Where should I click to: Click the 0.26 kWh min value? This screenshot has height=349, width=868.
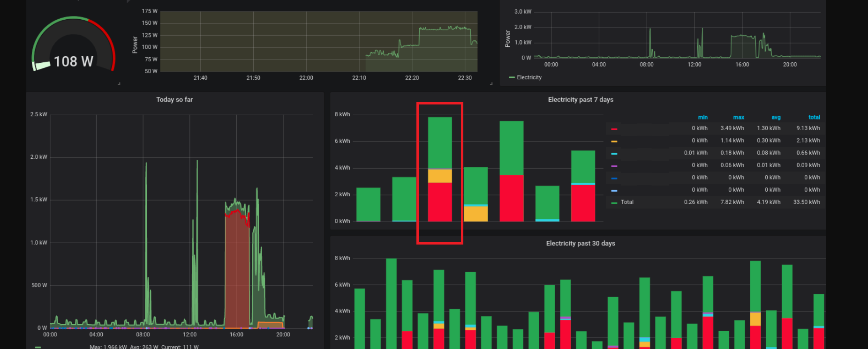pyautogui.click(x=696, y=202)
